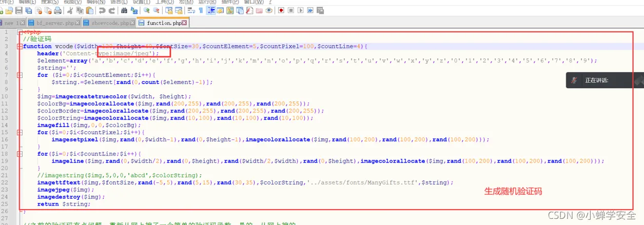Switch to the new 1 tab

[14, 23]
